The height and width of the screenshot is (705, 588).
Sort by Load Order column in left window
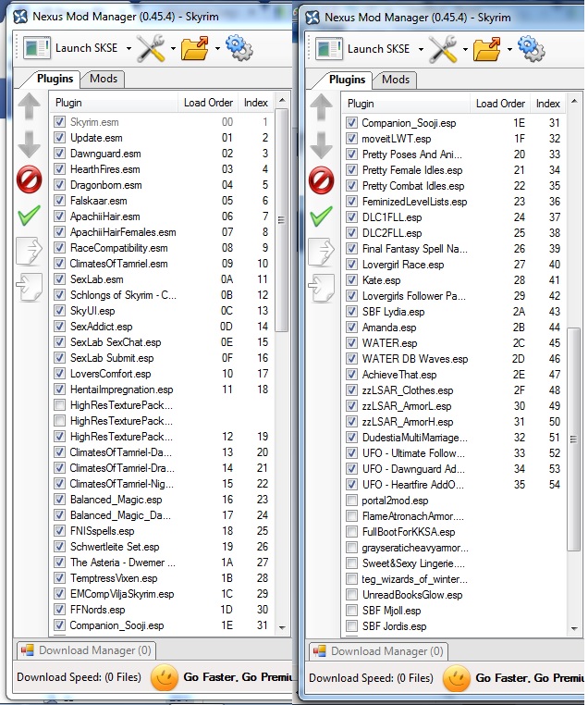click(x=208, y=103)
